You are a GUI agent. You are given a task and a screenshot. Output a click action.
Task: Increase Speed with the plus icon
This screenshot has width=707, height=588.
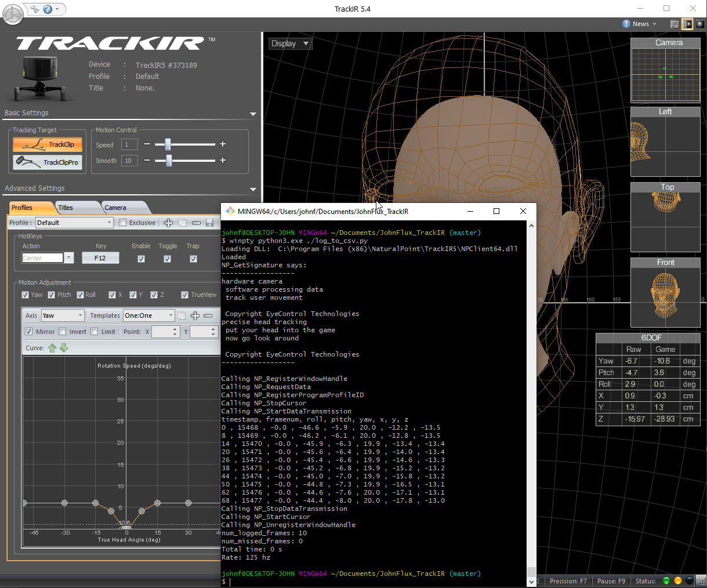point(223,144)
